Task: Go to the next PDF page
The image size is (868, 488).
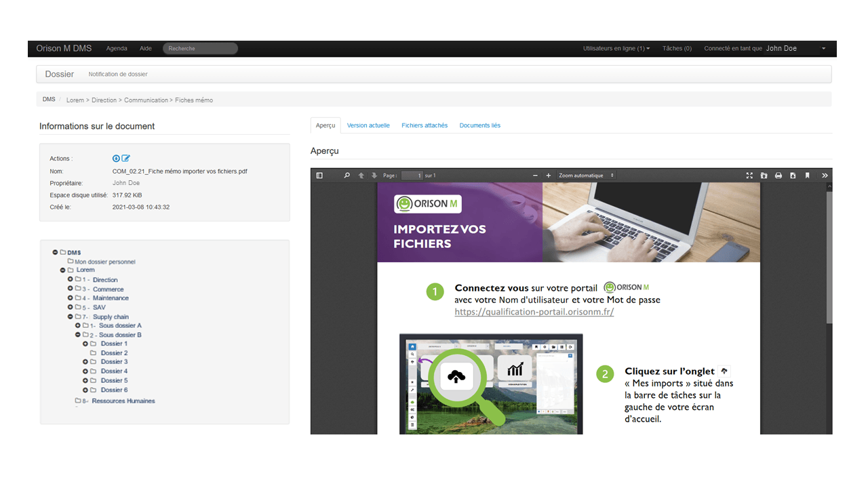Action: coord(374,176)
